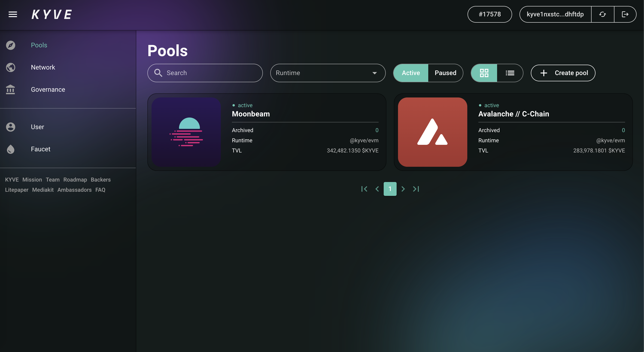Click the Network globe icon
The width and height of the screenshot is (644, 352).
10,67
